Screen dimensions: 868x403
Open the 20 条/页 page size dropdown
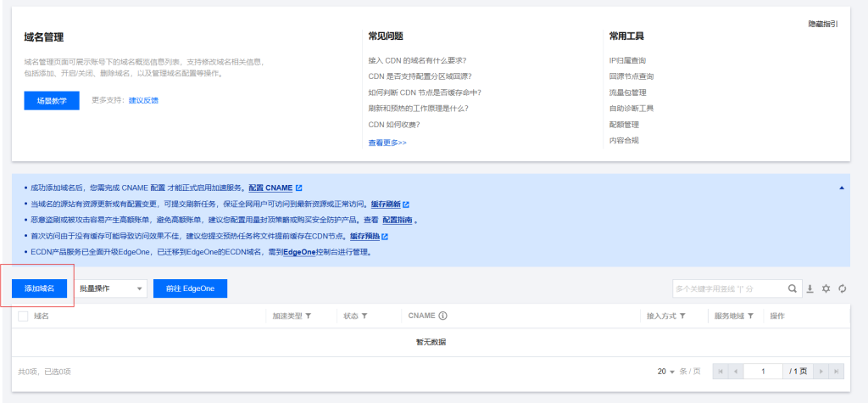(x=666, y=372)
